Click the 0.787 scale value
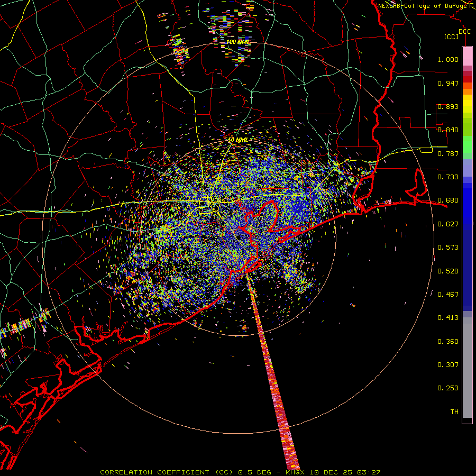 coord(448,153)
